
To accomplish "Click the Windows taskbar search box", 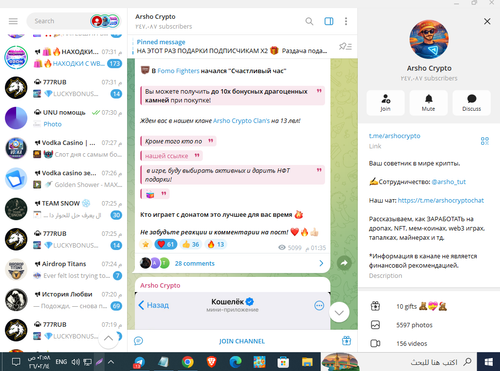I will pos(418,362).
